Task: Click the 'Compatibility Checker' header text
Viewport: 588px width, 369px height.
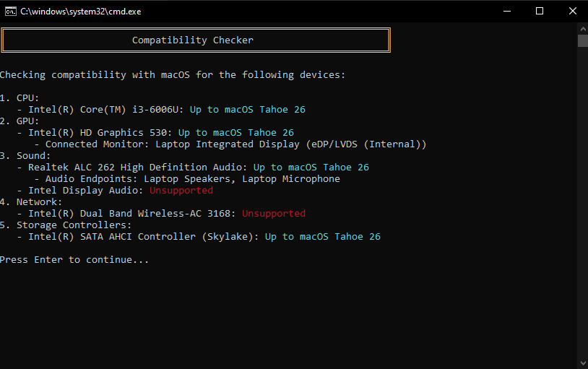Action: point(193,40)
